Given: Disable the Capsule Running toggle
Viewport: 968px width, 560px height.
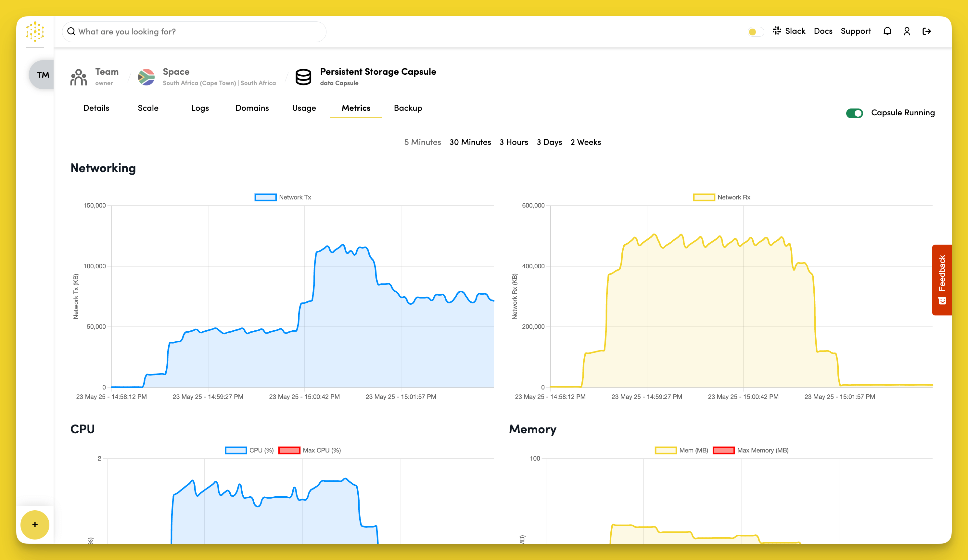Looking at the screenshot, I should click(x=855, y=113).
